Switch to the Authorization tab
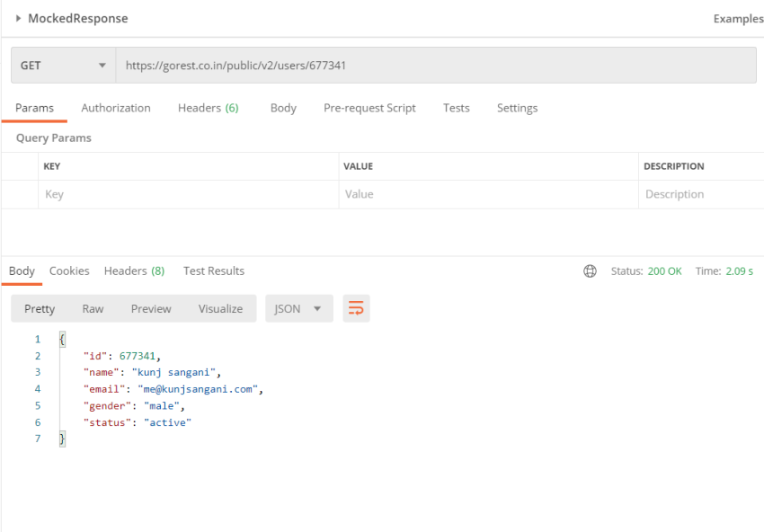This screenshot has width=764, height=532. click(x=116, y=108)
